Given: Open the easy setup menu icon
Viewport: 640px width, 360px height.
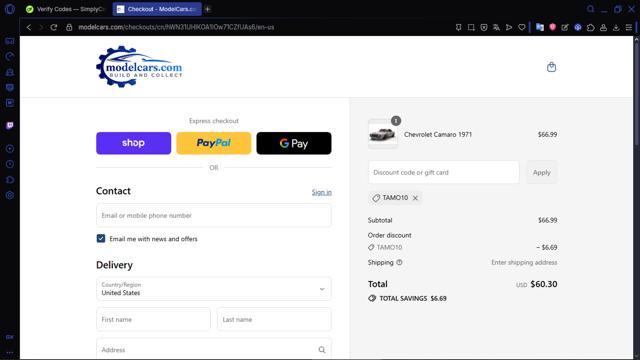Looking at the screenshot, I should tap(629, 27).
